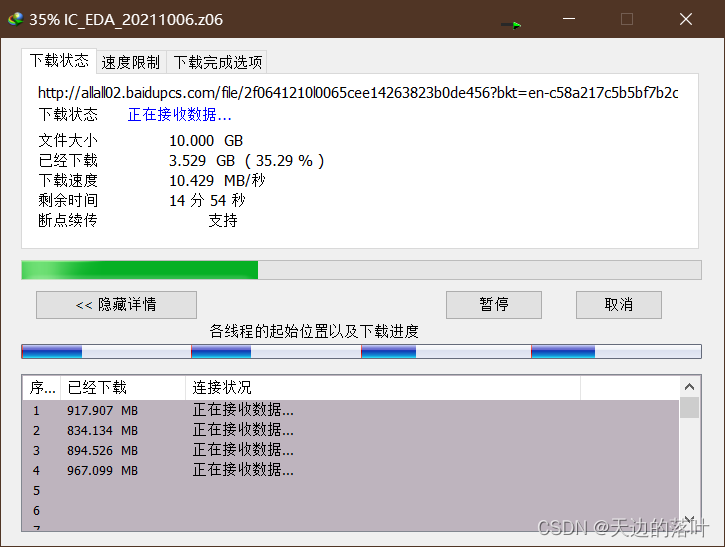The height and width of the screenshot is (547, 725).
Task: Select the download URL text http://allall02.baidupcs.com
Action: tap(358, 93)
